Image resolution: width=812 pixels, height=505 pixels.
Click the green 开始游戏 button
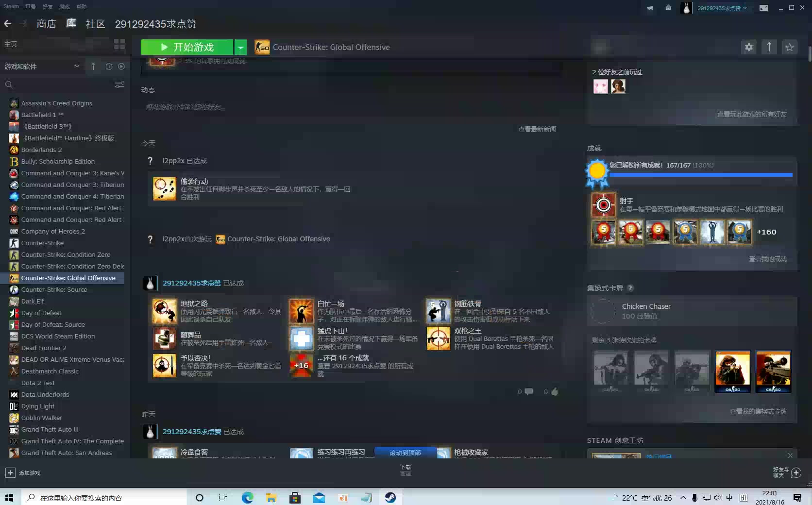pyautogui.click(x=187, y=47)
